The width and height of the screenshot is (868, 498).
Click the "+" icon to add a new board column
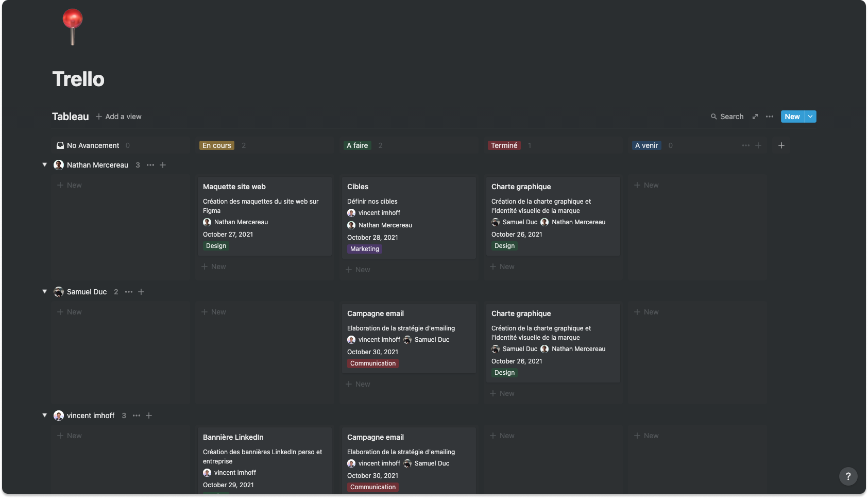point(781,145)
